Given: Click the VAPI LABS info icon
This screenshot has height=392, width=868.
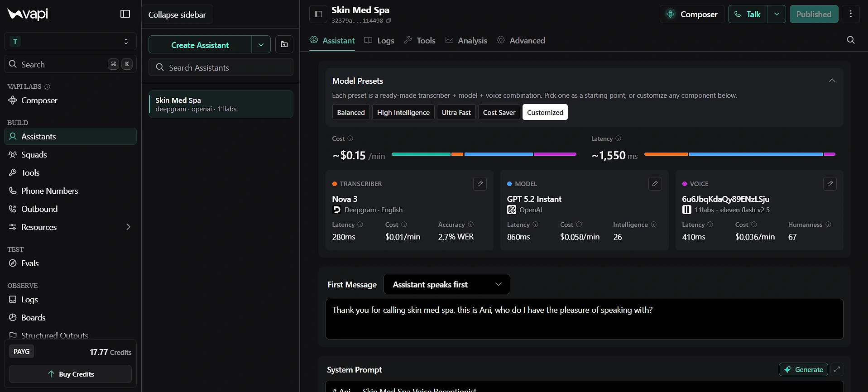Looking at the screenshot, I should click(48, 86).
